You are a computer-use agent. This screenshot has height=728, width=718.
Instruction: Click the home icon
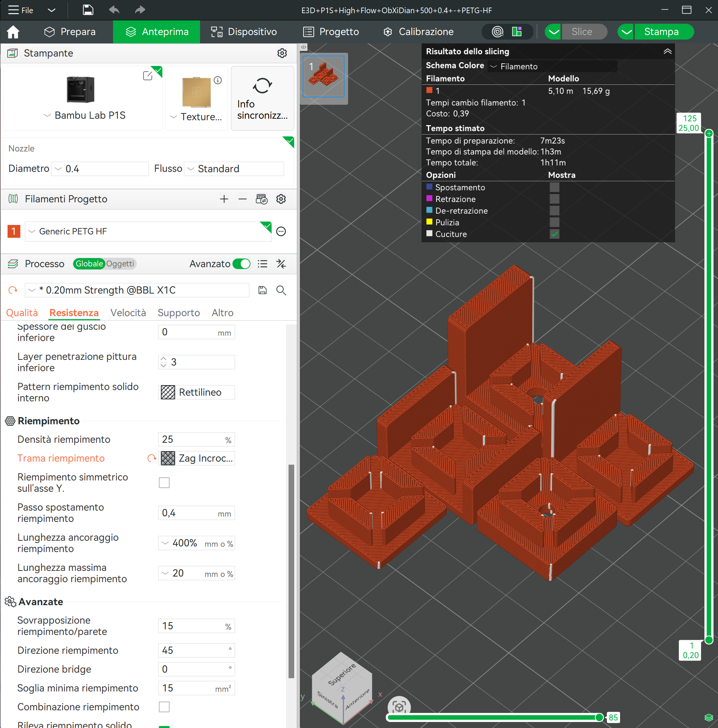click(13, 32)
